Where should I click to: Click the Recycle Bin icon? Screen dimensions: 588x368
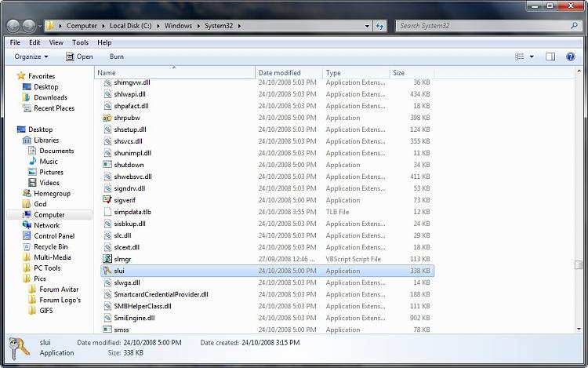tap(27, 247)
